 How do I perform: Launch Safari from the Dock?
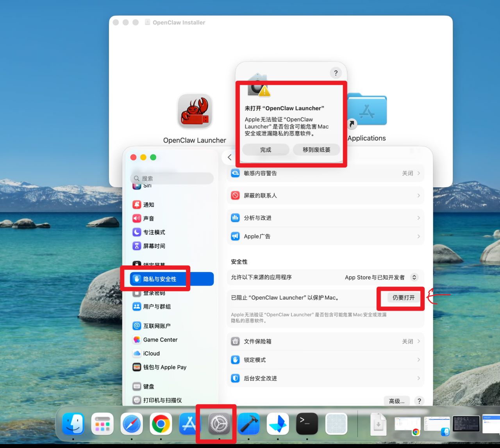(x=132, y=423)
